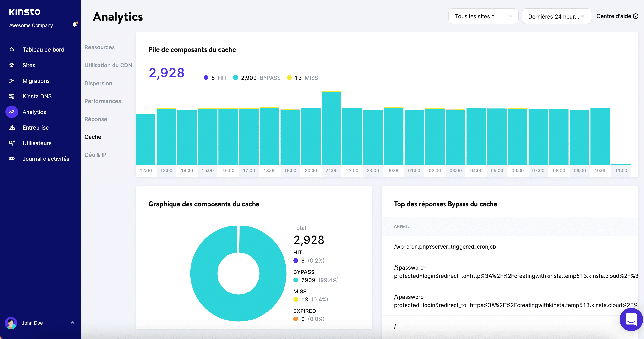Click the Utilisateurs add-user icon
The width and height of the screenshot is (644, 339).
pyautogui.click(x=11, y=143)
